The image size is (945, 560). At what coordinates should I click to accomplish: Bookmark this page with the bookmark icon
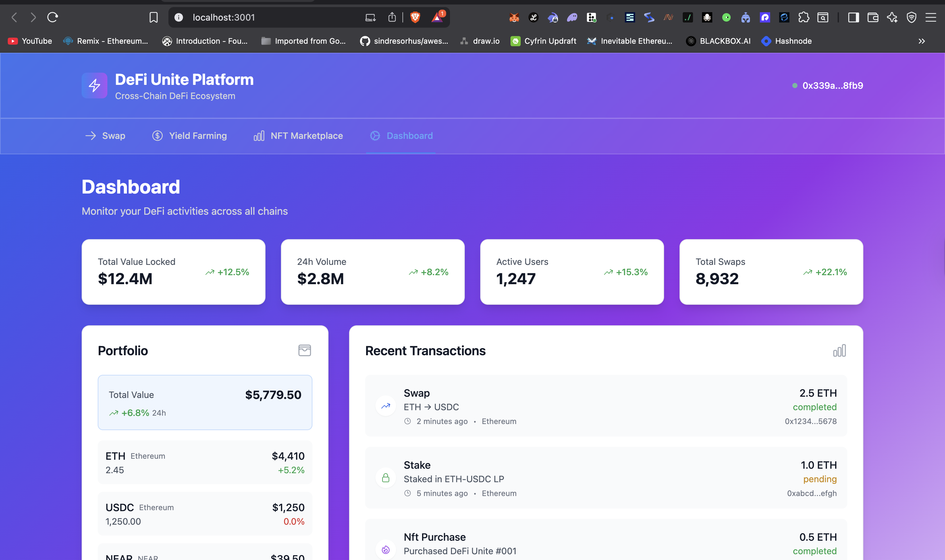click(153, 17)
